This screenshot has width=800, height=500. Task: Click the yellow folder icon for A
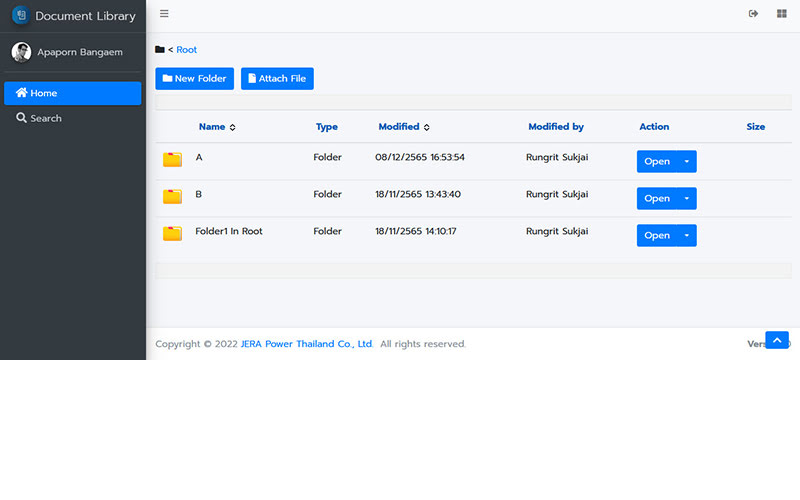(x=172, y=160)
